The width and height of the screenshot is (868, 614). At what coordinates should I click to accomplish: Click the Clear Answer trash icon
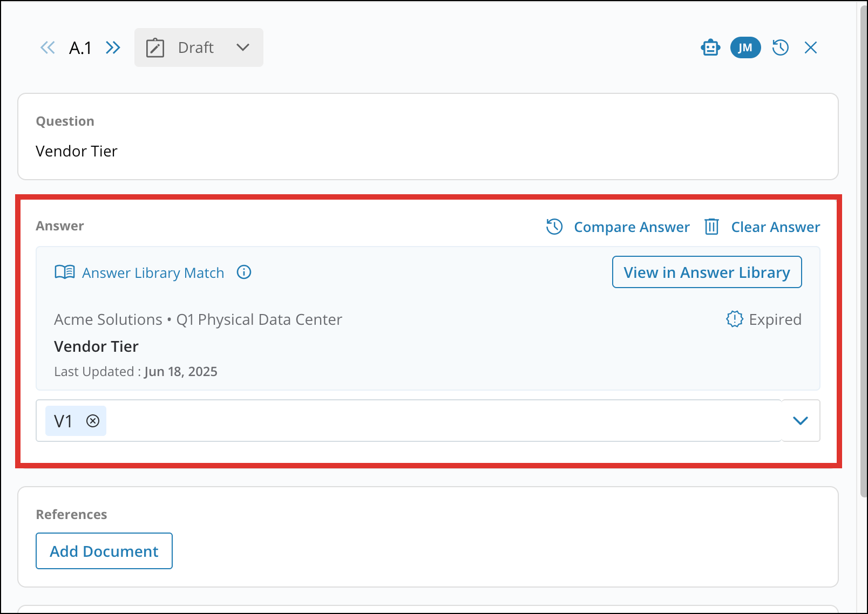pos(711,227)
